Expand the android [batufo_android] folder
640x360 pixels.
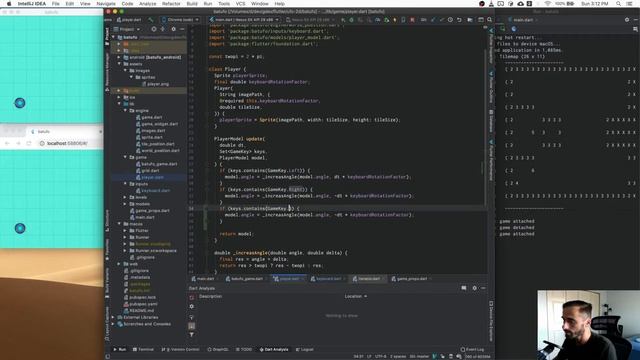[x=119, y=57]
